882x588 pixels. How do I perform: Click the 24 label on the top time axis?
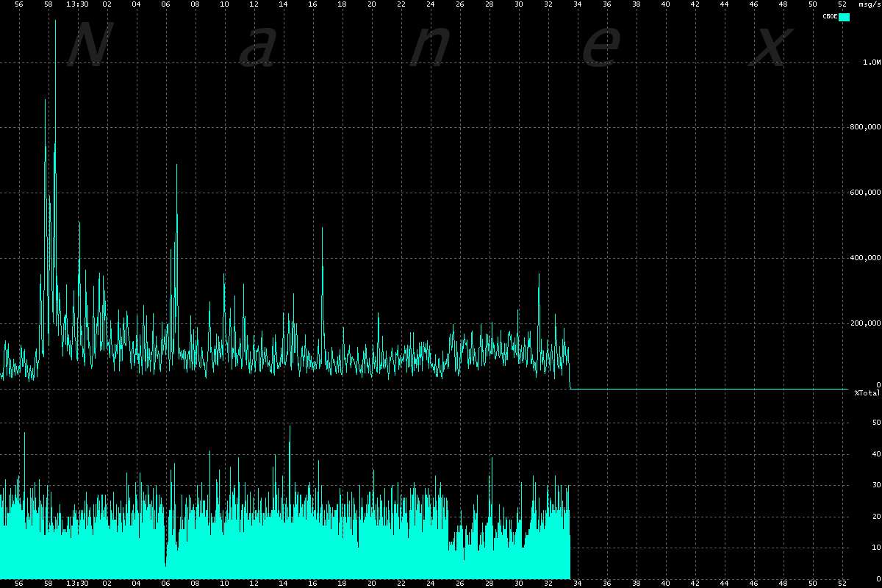[x=431, y=4]
